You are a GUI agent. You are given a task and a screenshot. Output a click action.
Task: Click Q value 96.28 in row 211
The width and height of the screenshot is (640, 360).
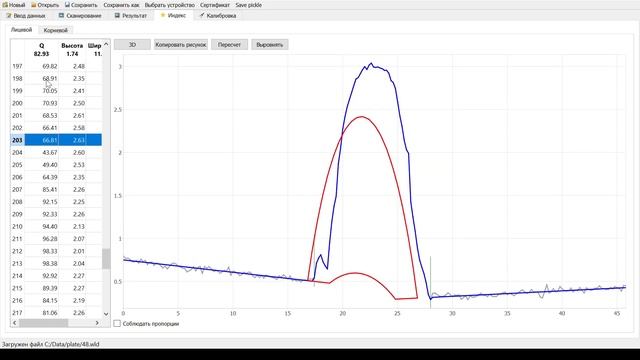(x=50, y=238)
